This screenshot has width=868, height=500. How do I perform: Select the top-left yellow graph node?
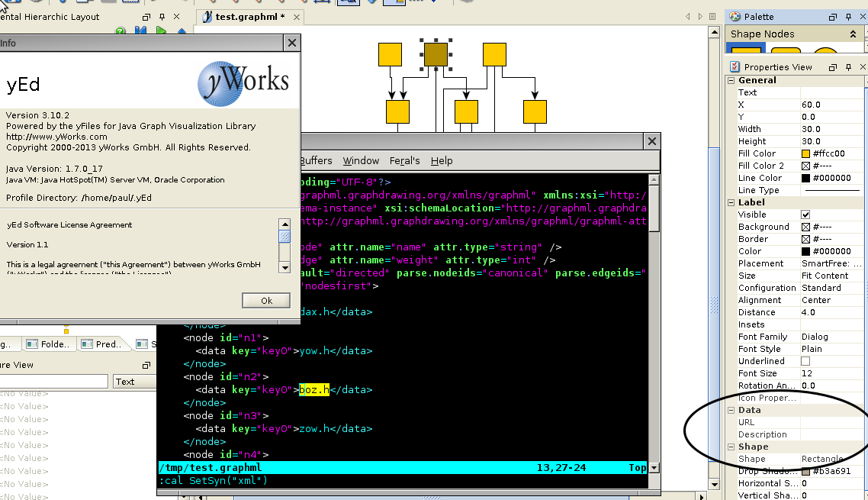[x=390, y=54]
